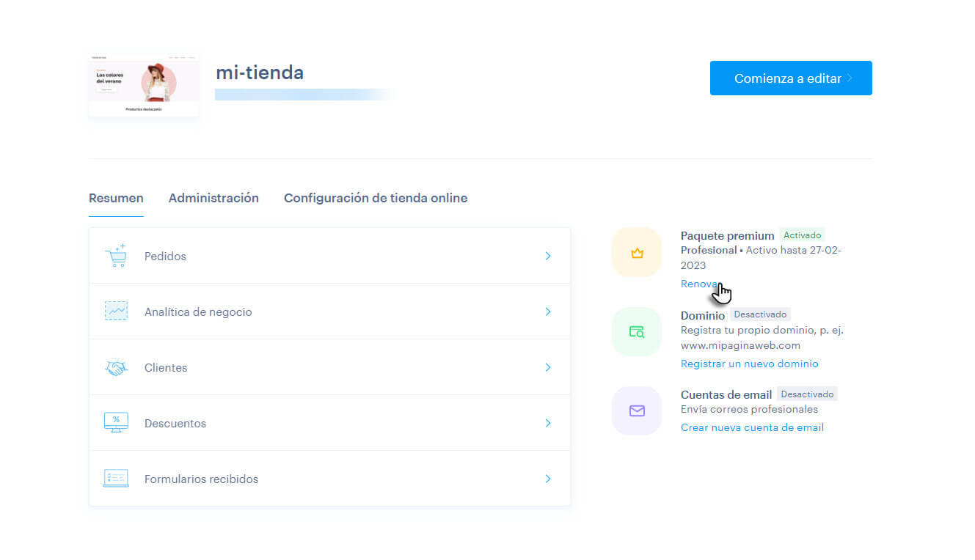The width and height of the screenshot is (975, 560).
Task: Click the Formularios recibidos form icon
Action: tap(116, 479)
